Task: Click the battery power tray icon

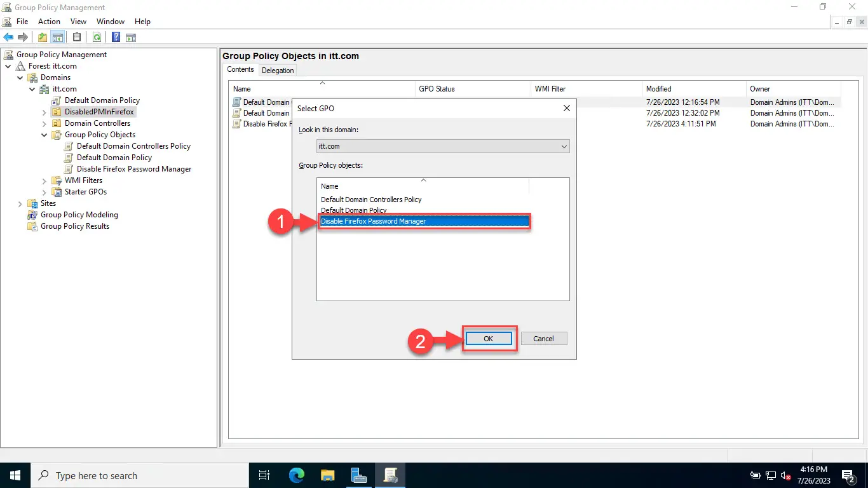Action: [756, 475]
